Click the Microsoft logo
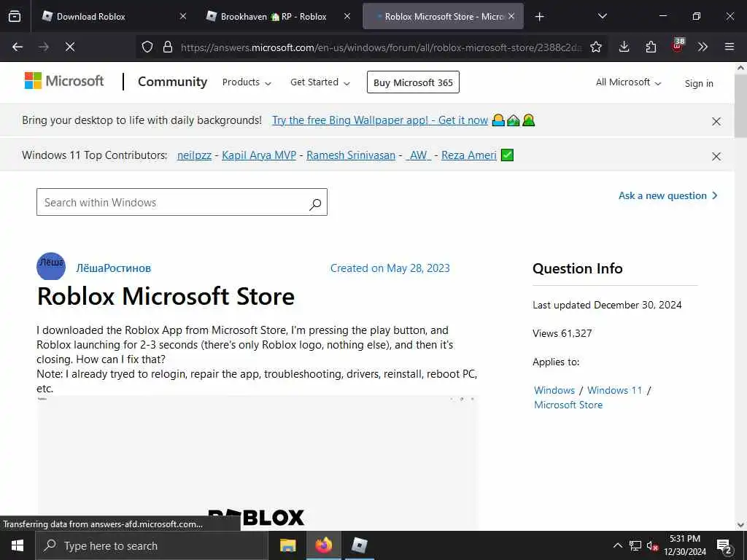This screenshot has width=747, height=560. [64, 81]
